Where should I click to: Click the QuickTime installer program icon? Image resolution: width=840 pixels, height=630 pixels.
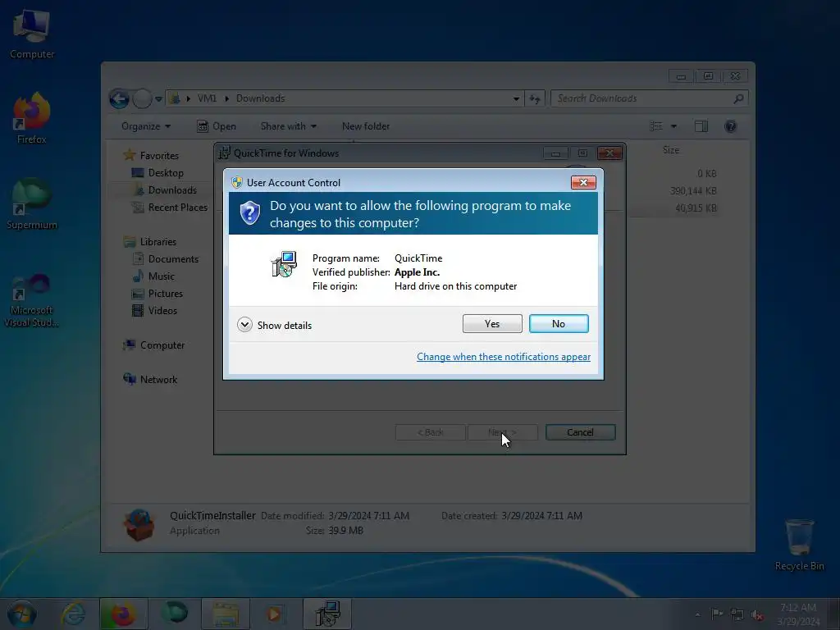point(285,264)
